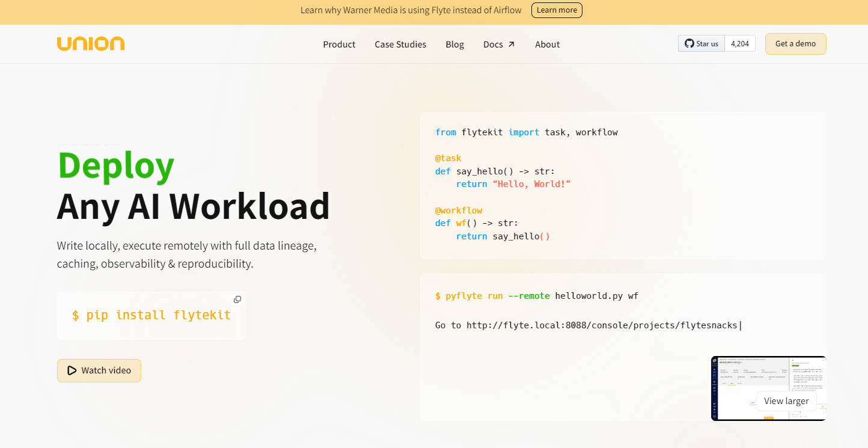Click the Any AI Workload headline

[x=193, y=206]
